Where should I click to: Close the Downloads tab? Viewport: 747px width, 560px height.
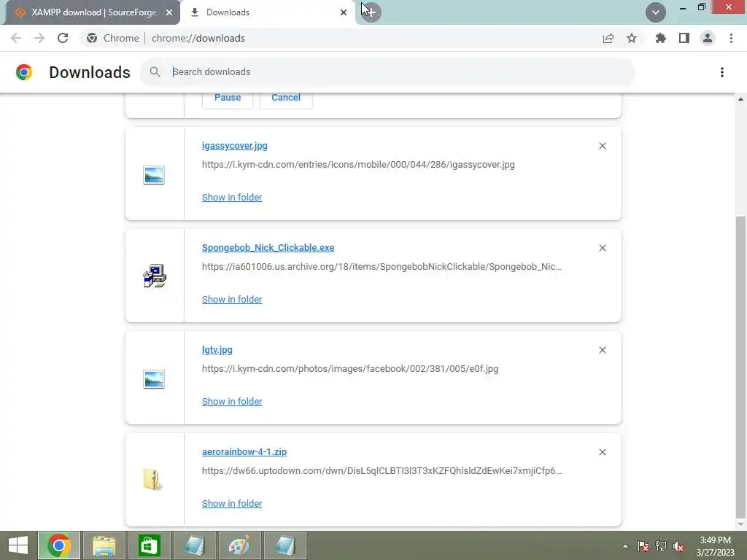coord(344,12)
